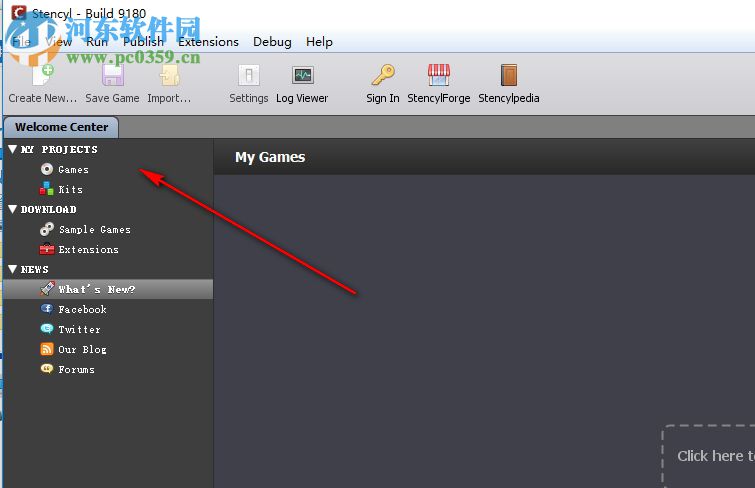Select Sample Games label in Download
This screenshot has height=488, width=755.
click(x=94, y=229)
